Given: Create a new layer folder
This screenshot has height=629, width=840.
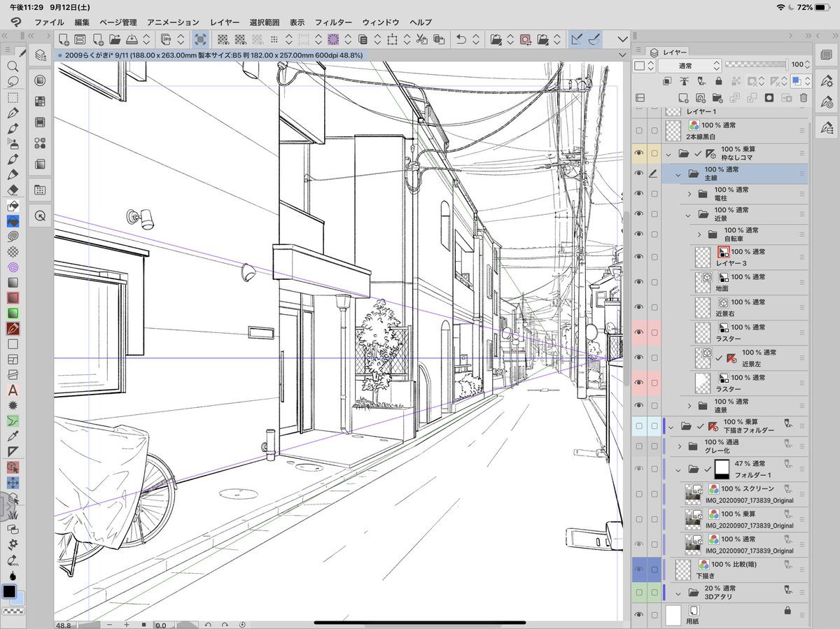Looking at the screenshot, I should coord(717,98).
